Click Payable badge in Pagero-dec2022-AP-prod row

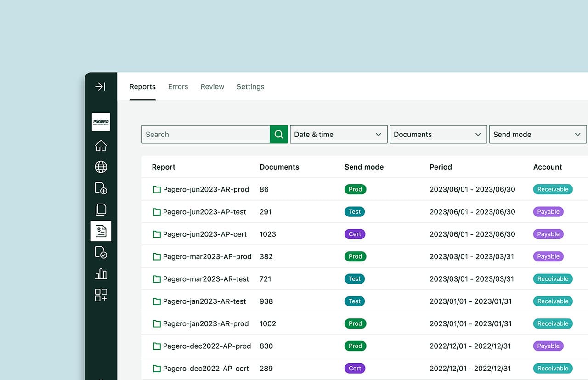pos(548,346)
